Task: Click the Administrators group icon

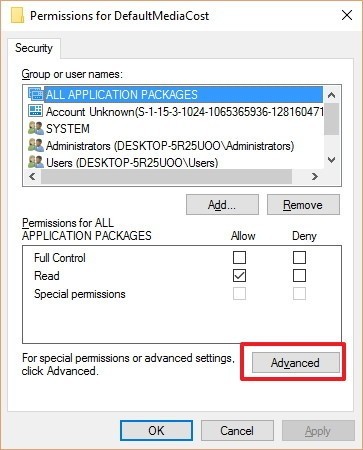Action: coord(36,145)
